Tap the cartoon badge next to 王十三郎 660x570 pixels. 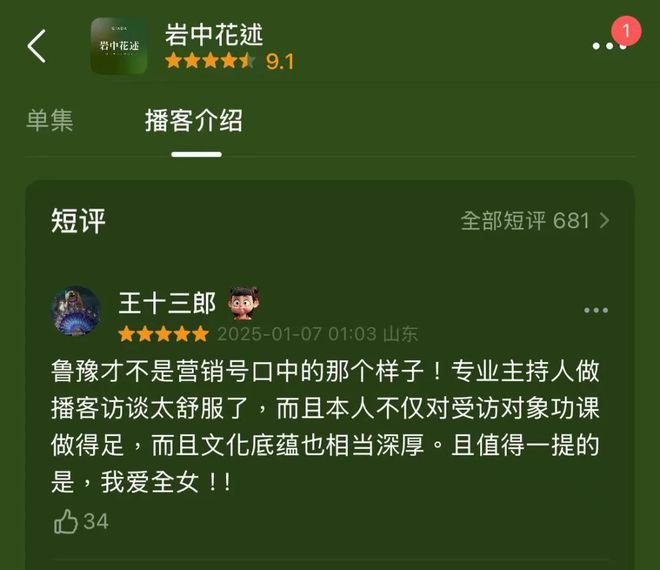[x=243, y=303]
